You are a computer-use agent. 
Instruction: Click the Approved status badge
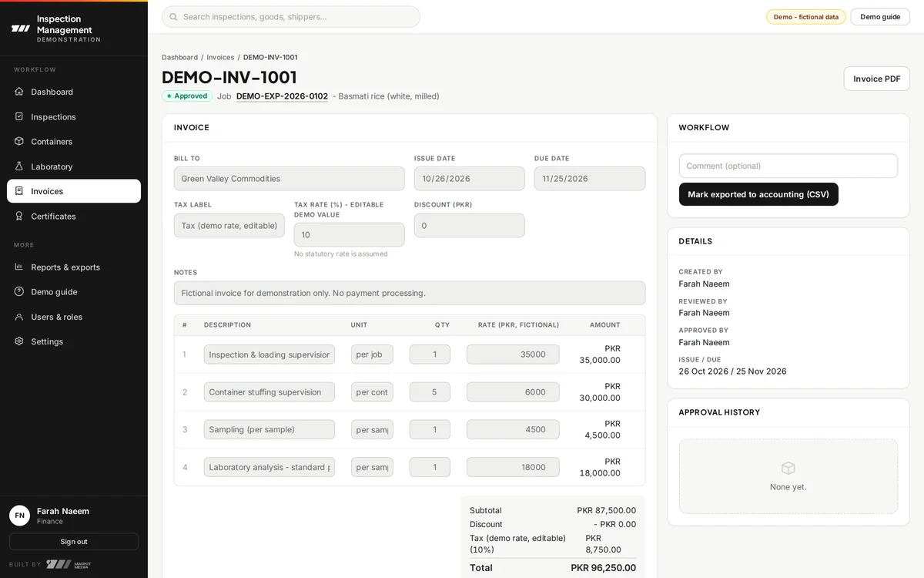(x=187, y=96)
